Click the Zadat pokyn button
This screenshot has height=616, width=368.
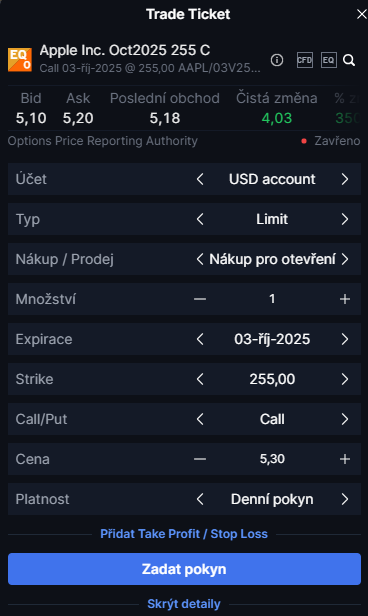click(x=184, y=569)
